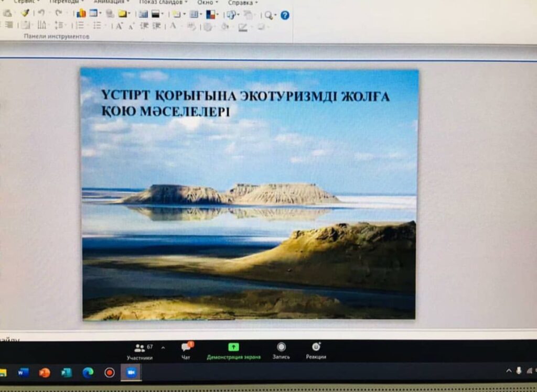Click the increase font size icon

[119, 26]
